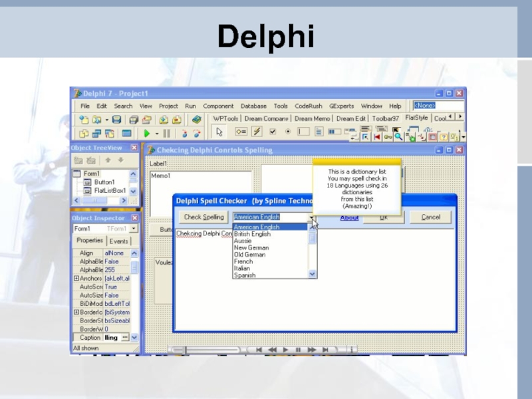Click the View Unit toolbar icon
The width and height of the screenshot is (532, 399).
84,134
